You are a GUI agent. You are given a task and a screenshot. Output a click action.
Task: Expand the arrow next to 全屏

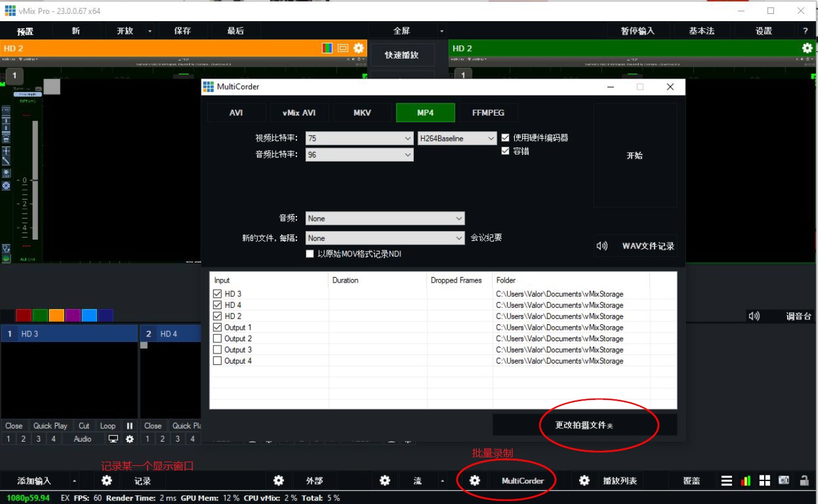[x=442, y=31]
